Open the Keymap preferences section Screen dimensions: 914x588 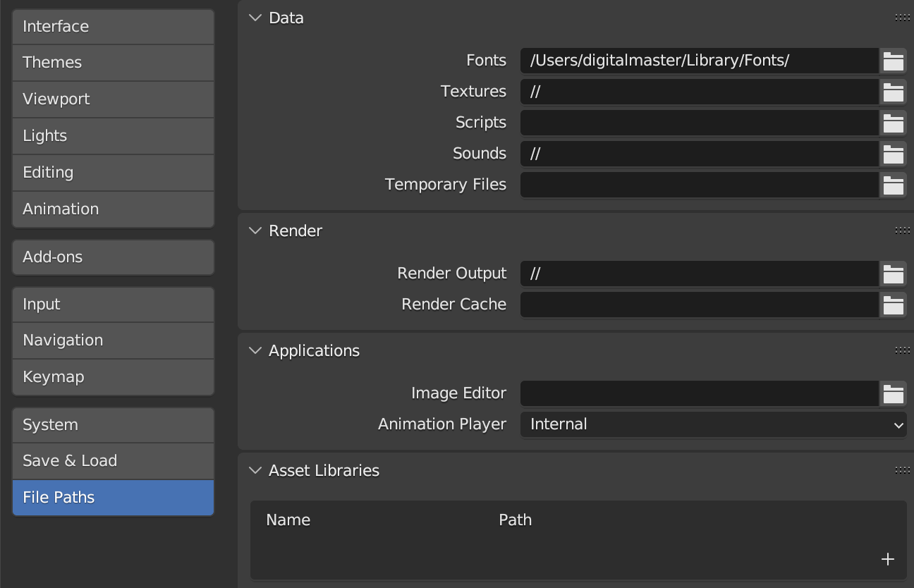pyautogui.click(x=113, y=376)
